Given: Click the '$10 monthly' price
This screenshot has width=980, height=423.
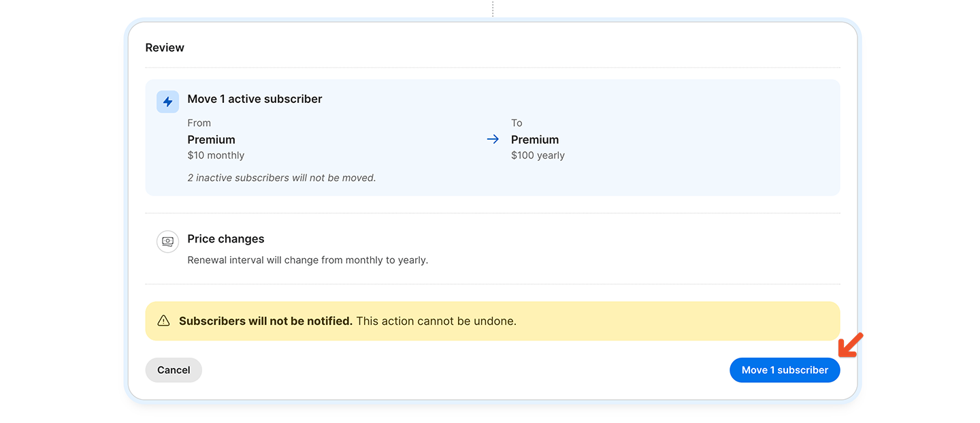Looking at the screenshot, I should pos(216,155).
